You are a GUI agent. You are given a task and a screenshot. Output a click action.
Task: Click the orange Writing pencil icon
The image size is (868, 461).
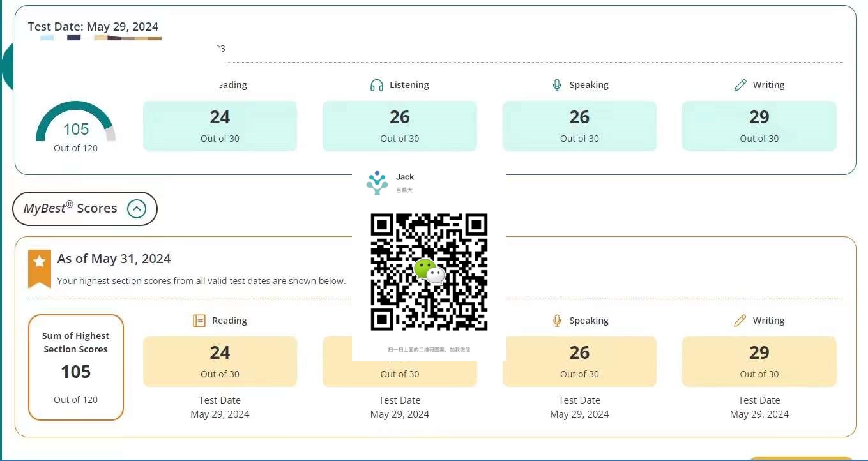click(x=740, y=321)
